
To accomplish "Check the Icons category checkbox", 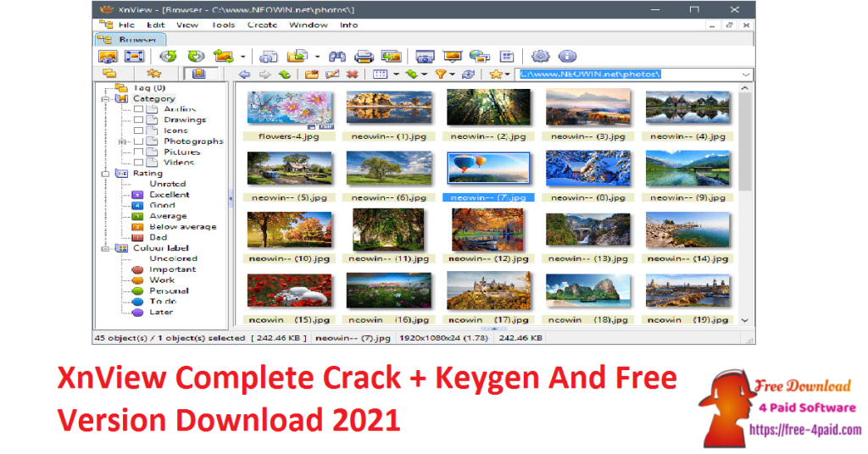I will 138,130.
